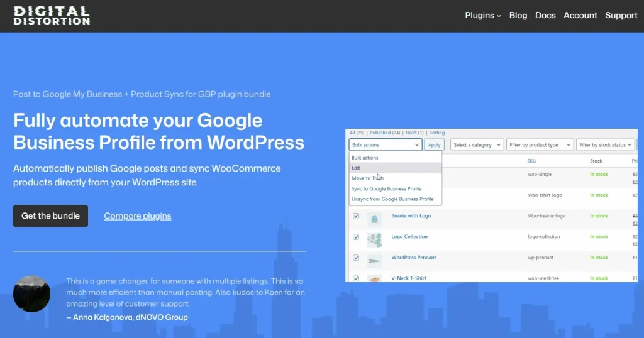Click the Woo-beanie-logo SKU cell

click(547, 215)
